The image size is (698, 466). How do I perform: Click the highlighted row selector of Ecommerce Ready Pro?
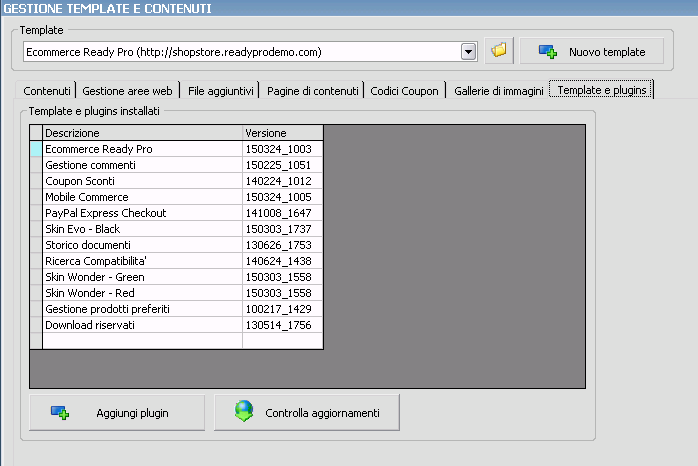36,149
